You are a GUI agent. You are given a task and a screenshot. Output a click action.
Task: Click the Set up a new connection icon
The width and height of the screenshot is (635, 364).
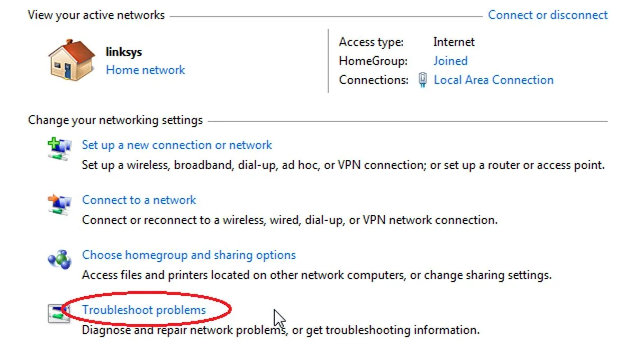[x=59, y=149]
